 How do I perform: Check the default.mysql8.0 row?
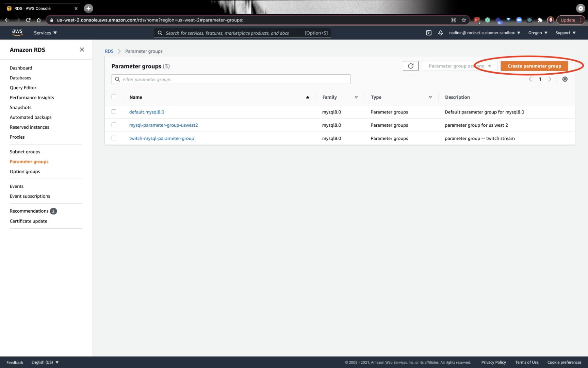point(114,112)
